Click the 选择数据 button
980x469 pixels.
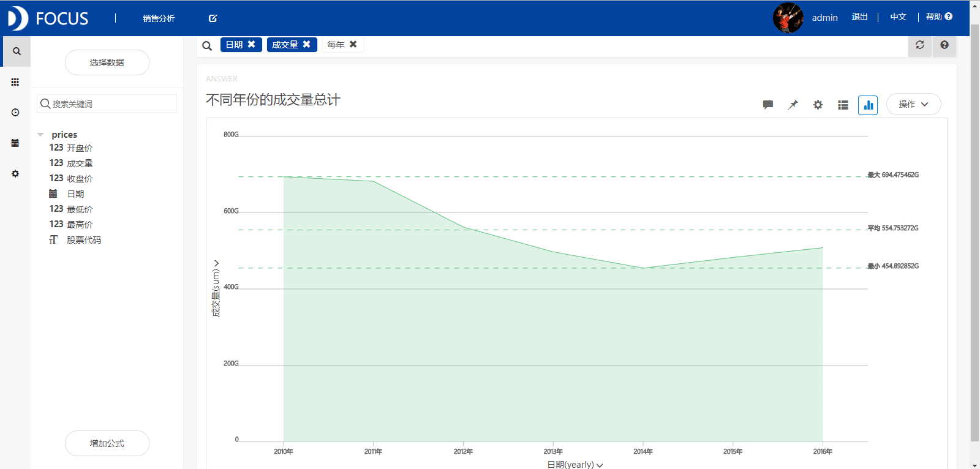(x=107, y=62)
